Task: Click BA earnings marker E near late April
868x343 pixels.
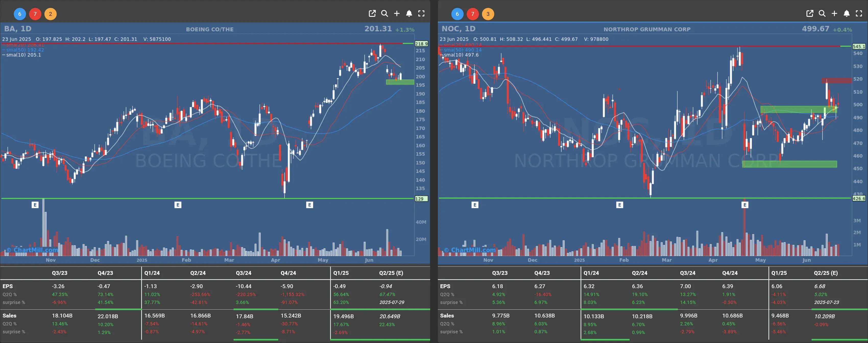Action: click(x=310, y=205)
